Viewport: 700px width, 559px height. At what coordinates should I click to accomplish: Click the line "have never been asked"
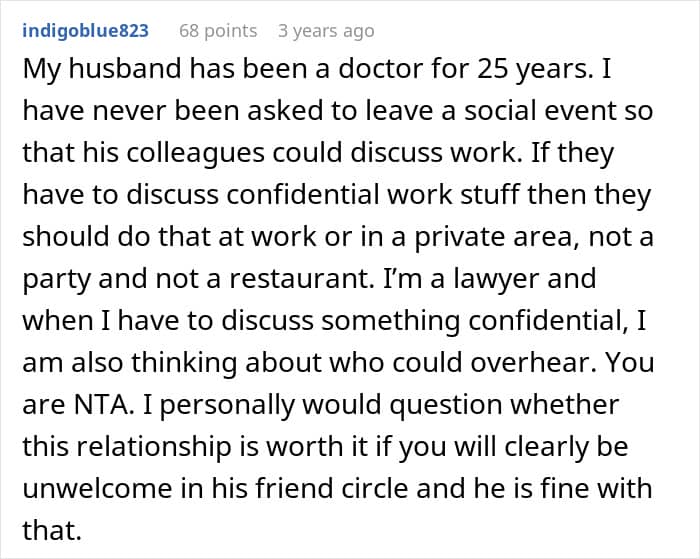[338, 111]
